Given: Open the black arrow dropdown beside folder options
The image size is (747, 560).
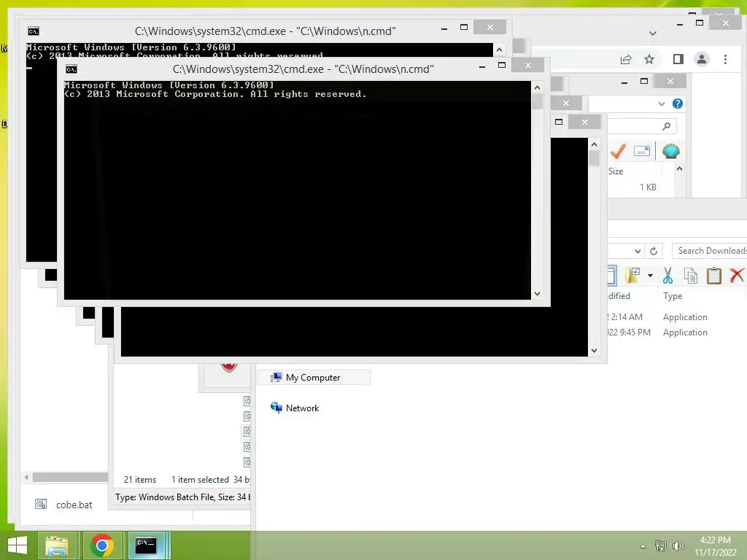Looking at the screenshot, I should point(650,275).
